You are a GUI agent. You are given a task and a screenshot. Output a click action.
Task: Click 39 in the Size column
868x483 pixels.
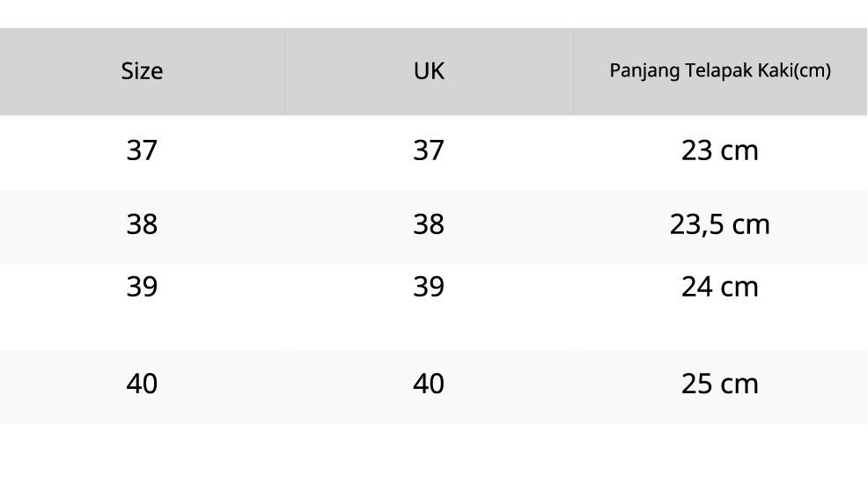(x=142, y=287)
